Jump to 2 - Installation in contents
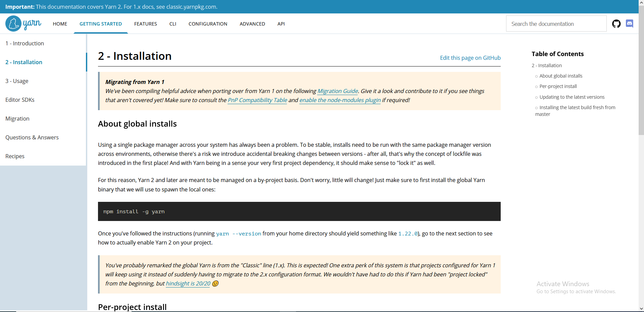This screenshot has height=312, width=644. click(547, 65)
